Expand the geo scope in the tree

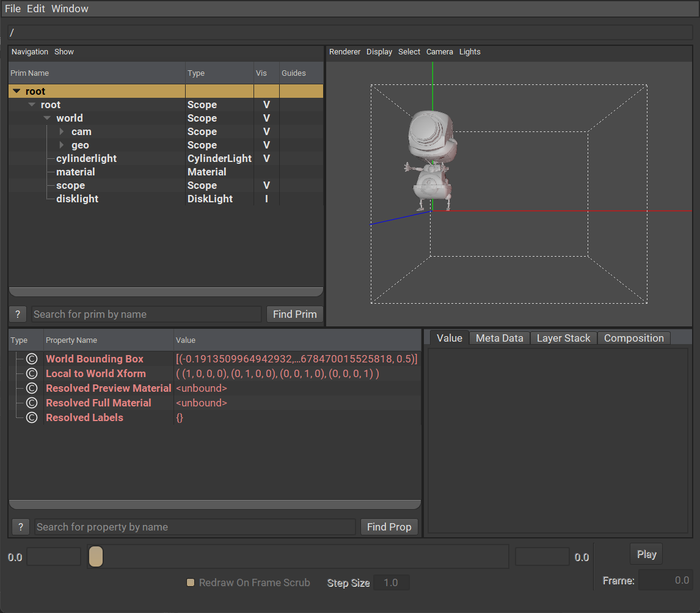click(x=62, y=145)
